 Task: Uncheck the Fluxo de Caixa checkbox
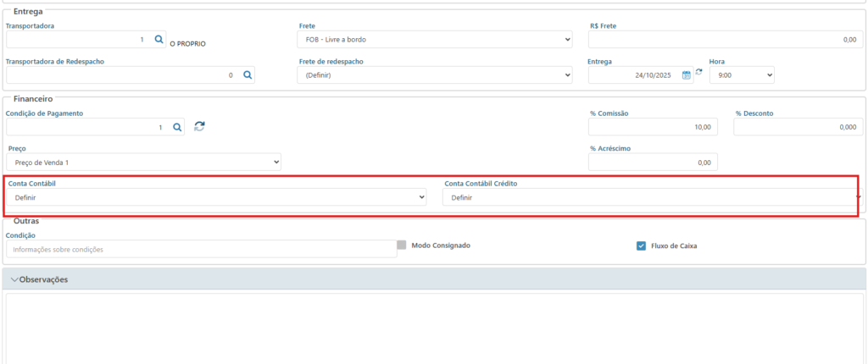pyautogui.click(x=642, y=246)
